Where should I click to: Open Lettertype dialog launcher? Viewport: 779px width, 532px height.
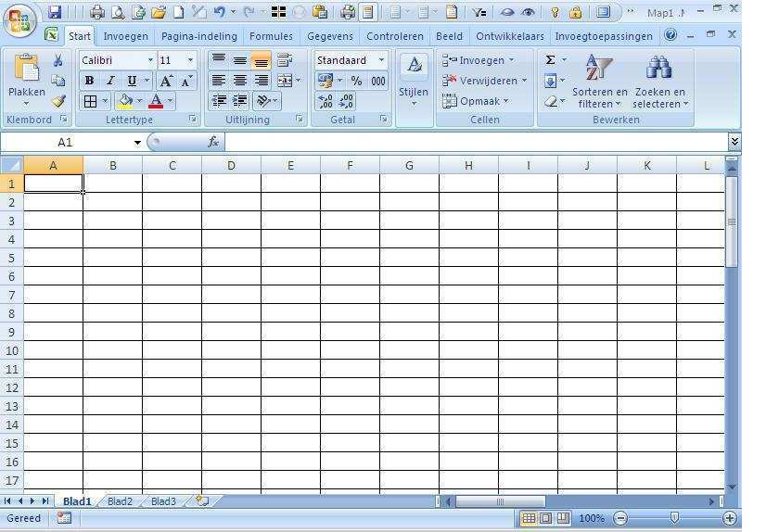[192, 120]
